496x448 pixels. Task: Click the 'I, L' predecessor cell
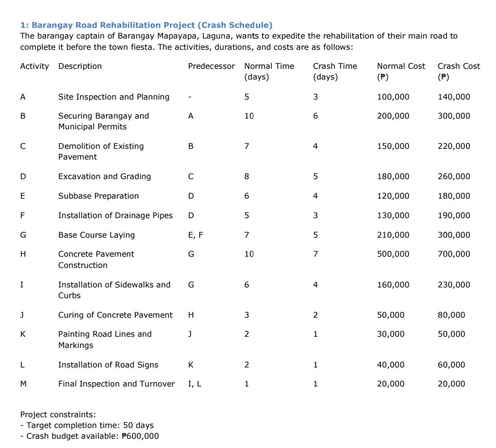coord(194,384)
